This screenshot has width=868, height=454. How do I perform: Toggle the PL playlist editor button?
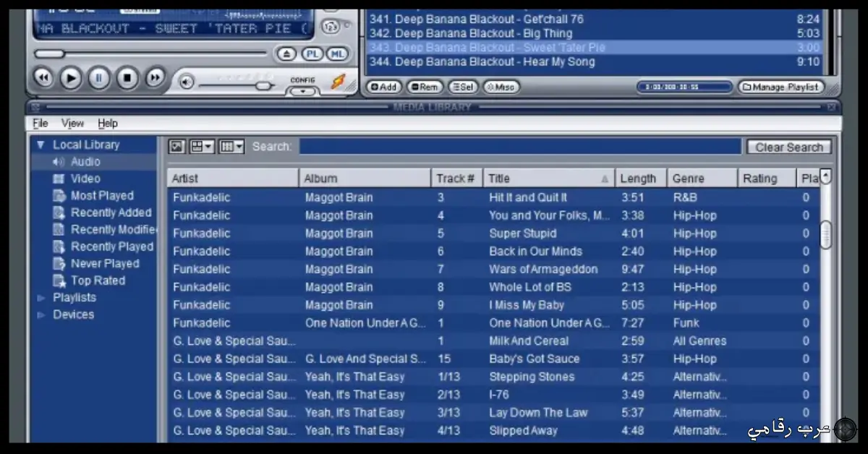pyautogui.click(x=312, y=53)
